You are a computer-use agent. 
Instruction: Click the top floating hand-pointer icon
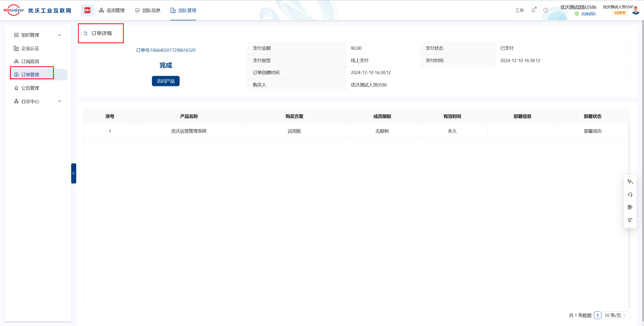coord(630,182)
